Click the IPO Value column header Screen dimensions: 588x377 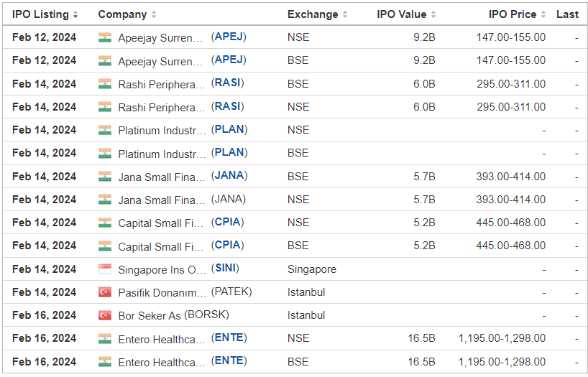402,14
